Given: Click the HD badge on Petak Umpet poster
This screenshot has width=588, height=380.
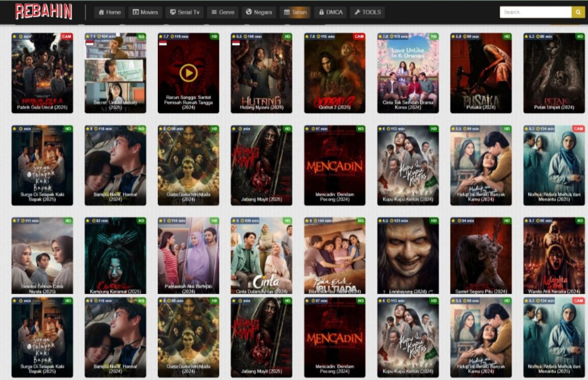Looking at the screenshot, I should (580, 36).
